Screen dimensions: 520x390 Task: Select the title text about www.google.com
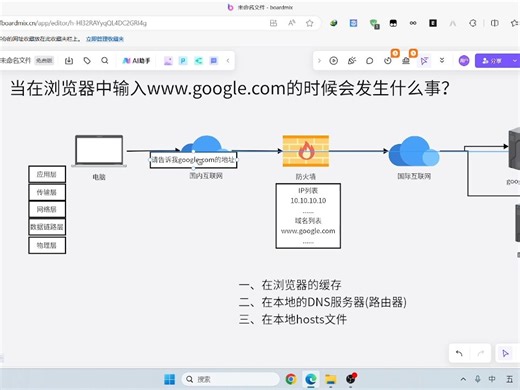230,88
